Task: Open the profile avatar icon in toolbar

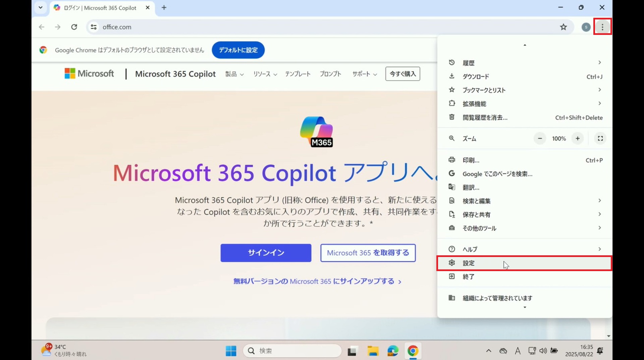Action: tap(586, 27)
